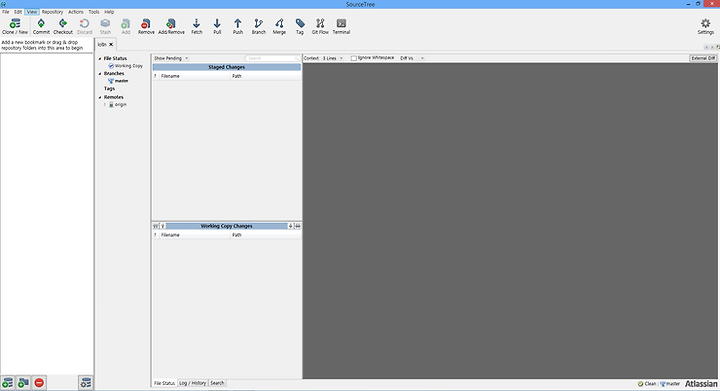Open the Diff vs dropdown
The image size is (720, 391).
tap(411, 58)
